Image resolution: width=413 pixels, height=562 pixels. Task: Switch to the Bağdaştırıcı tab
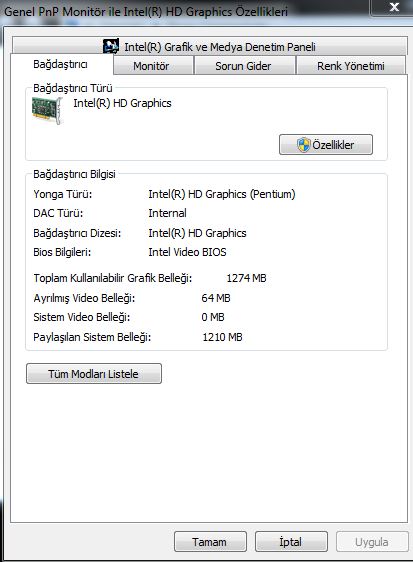[61, 65]
